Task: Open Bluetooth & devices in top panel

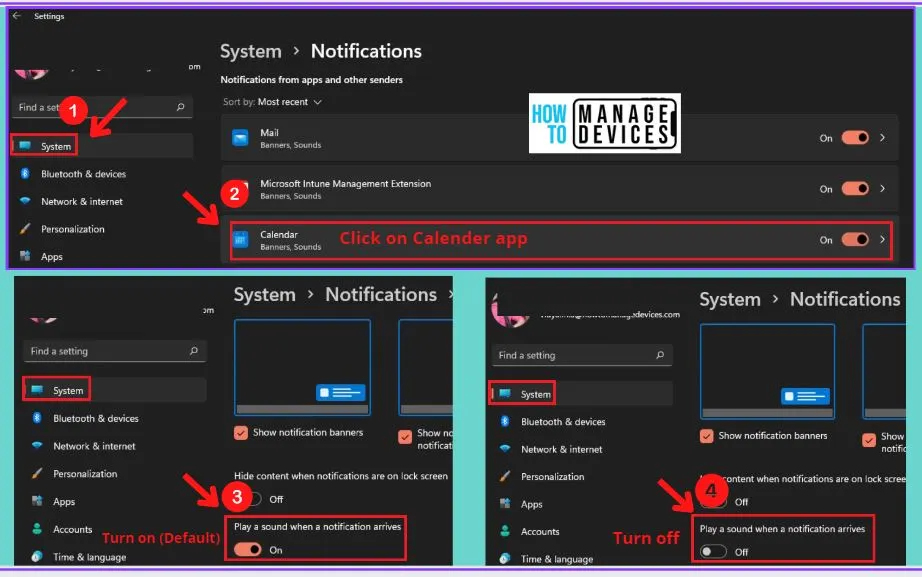Action: (83, 174)
